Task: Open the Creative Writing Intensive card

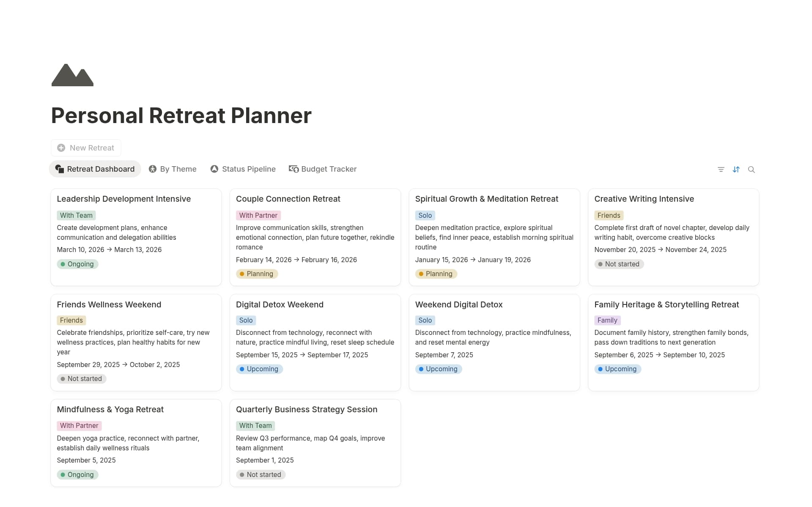Action: pos(644,199)
